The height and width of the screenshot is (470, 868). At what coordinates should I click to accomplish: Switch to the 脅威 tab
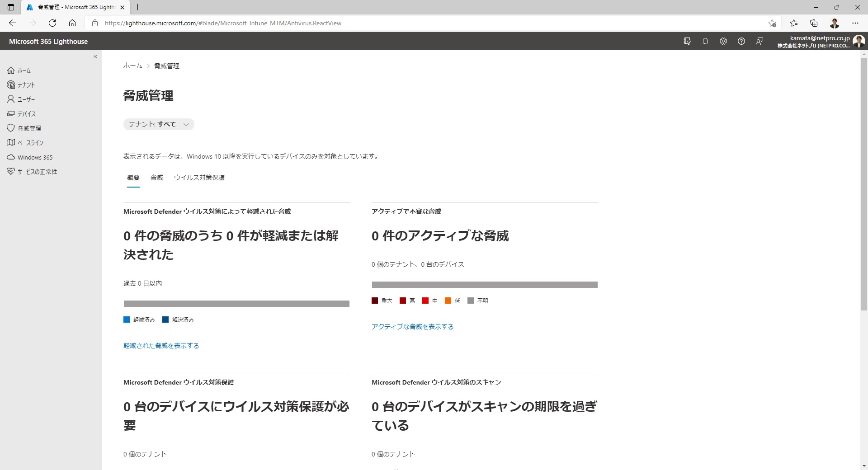pos(156,178)
